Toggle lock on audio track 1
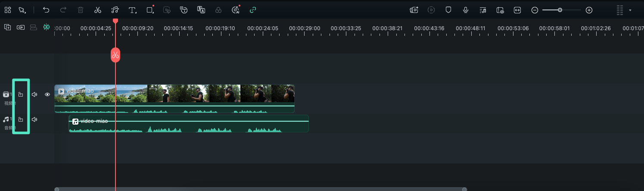Image resolution: width=644 pixels, height=191 pixels. pos(21,119)
